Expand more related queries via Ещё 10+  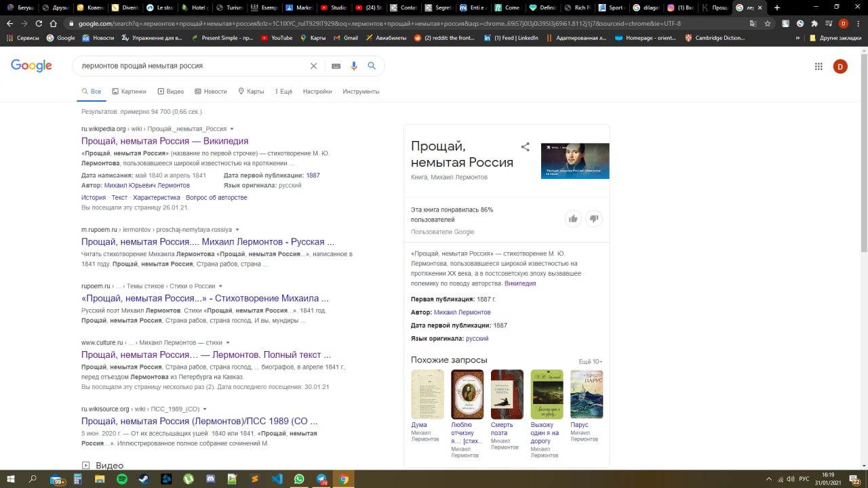click(x=590, y=361)
